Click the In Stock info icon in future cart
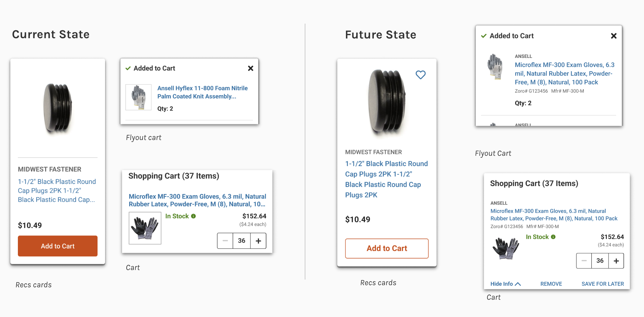The image size is (644, 317). 553,237
